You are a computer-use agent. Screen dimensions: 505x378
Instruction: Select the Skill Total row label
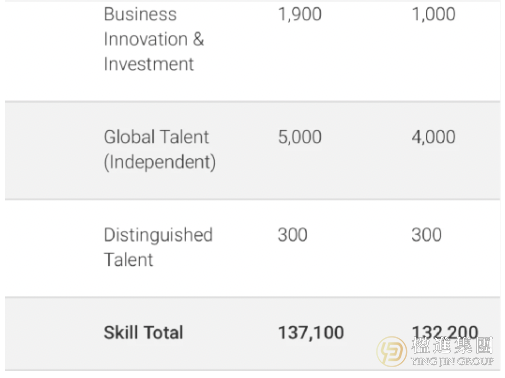(x=143, y=332)
